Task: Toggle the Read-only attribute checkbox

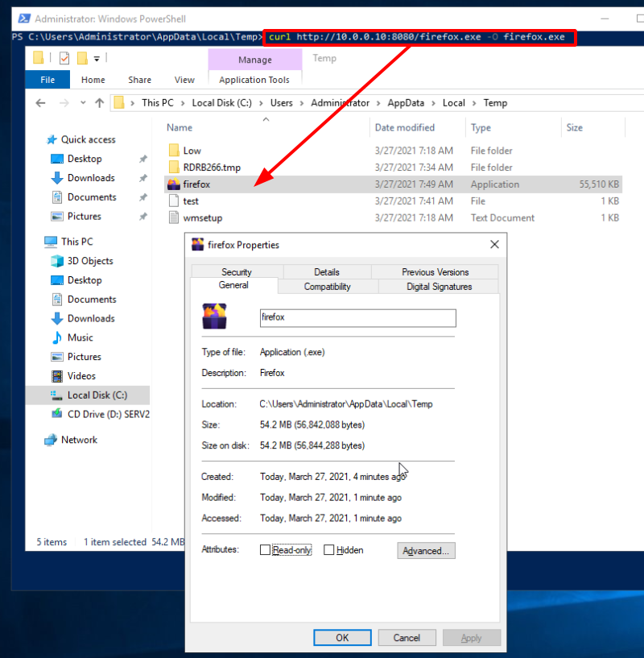Action: click(x=265, y=550)
